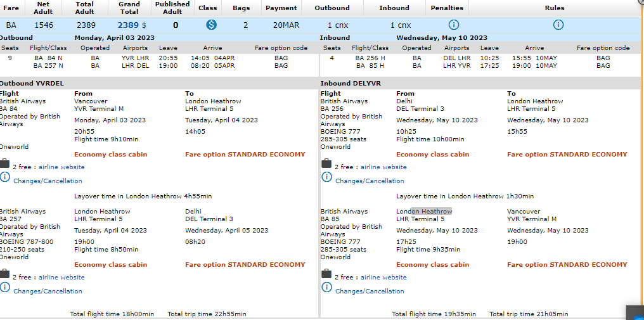The height and width of the screenshot is (320, 644).
Task: Click the Payment column header
Action: click(281, 8)
